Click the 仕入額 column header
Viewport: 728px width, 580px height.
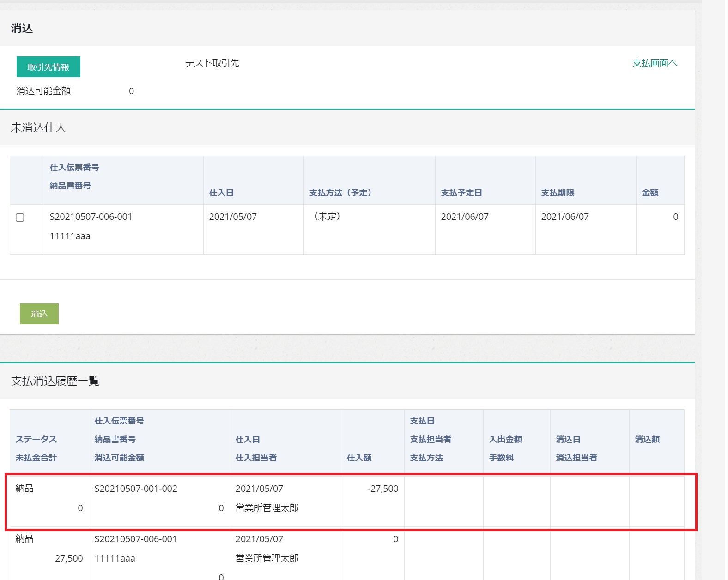point(359,458)
